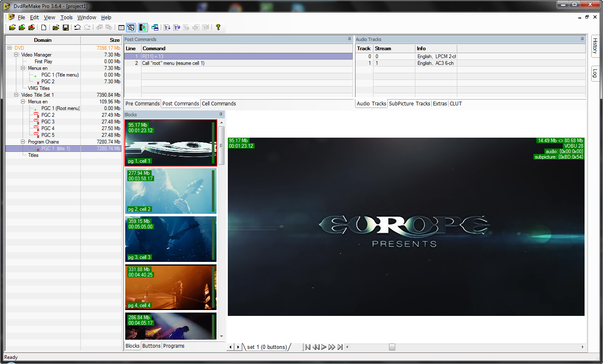Switch to the SubPicture Tracks tab

[x=409, y=104]
